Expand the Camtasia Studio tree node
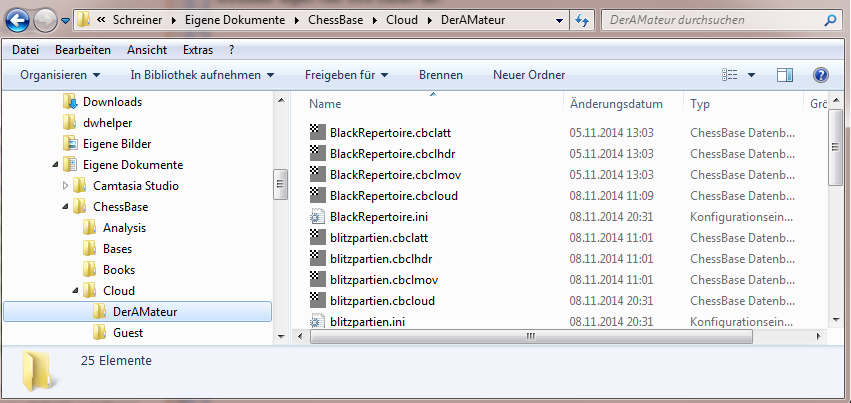This screenshot has width=851, height=403. pos(66,185)
